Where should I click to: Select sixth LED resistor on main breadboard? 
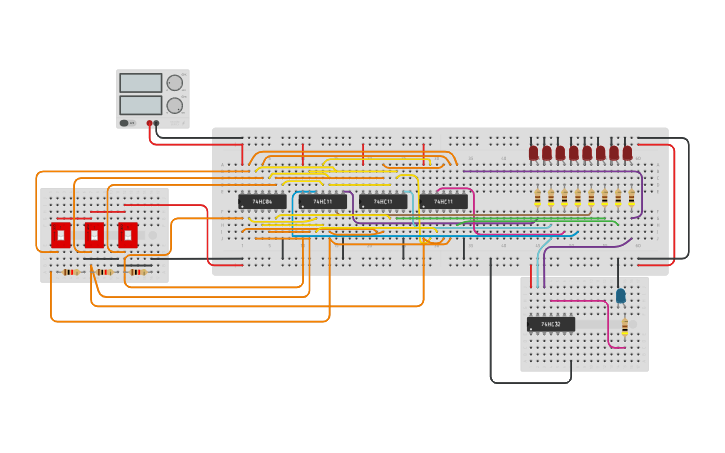[604, 198]
